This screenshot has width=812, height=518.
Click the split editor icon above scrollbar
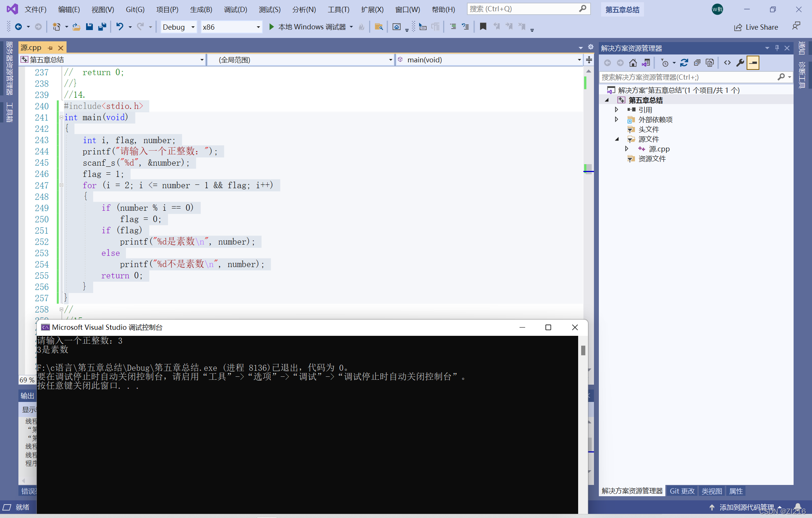pyautogui.click(x=589, y=60)
